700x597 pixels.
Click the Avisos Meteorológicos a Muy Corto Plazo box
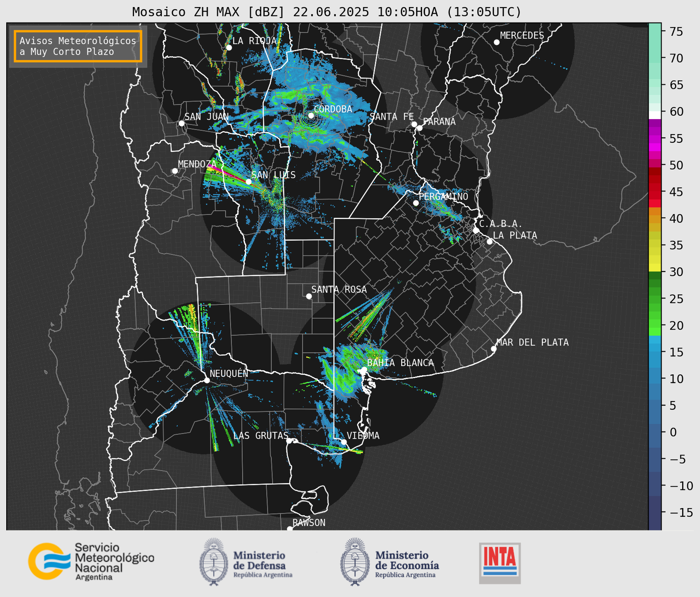point(78,46)
